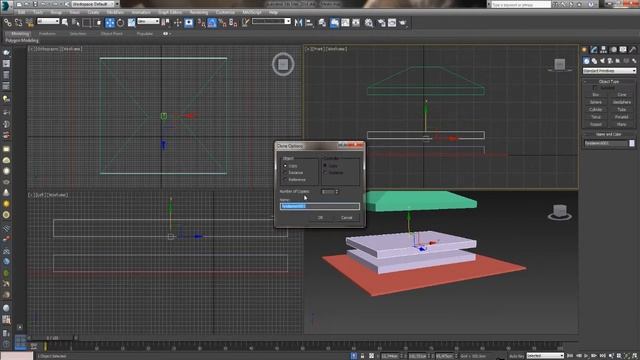Open the Utilities command panel tab
This screenshot has width=640, height=360.
click(x=633, y=50)
